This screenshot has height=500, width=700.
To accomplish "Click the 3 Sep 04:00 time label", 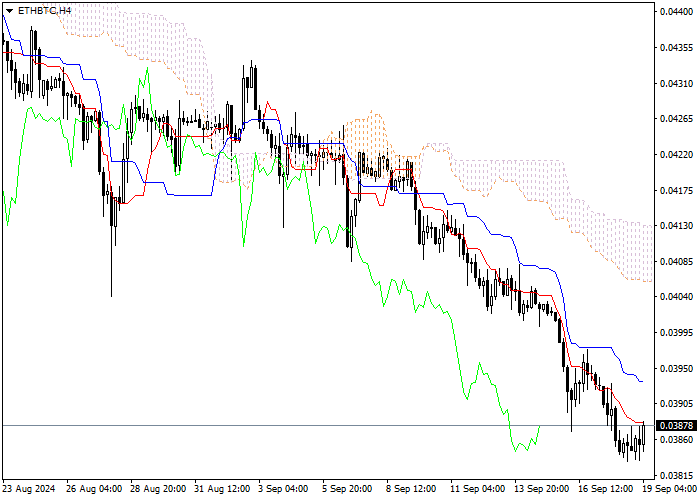I will click(x=283, y=489).
